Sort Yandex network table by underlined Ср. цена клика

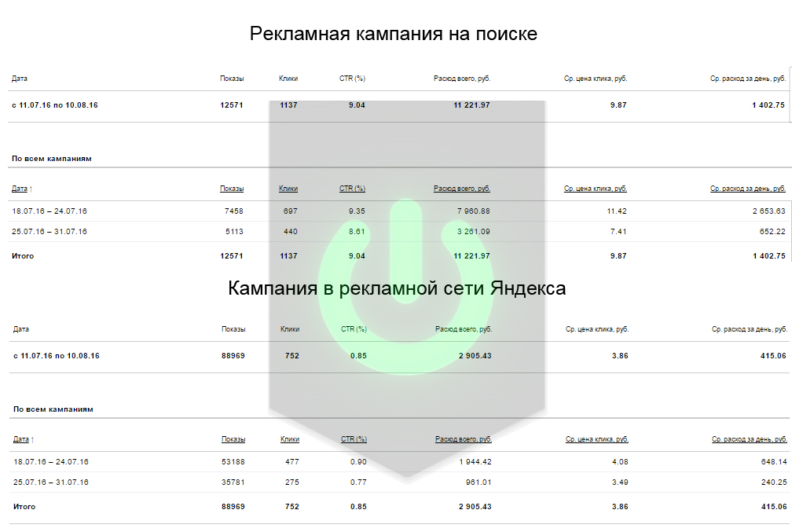597,439
